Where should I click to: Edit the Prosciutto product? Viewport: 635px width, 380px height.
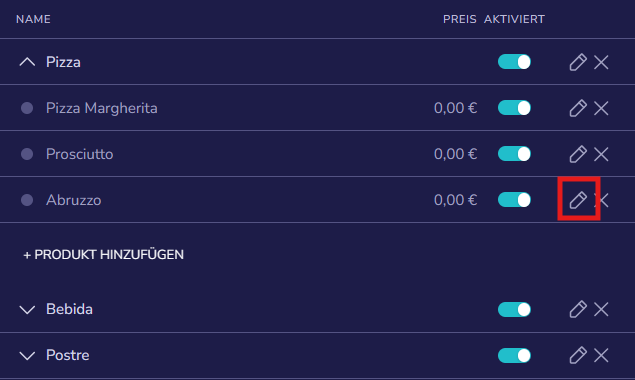coord(578,154)
